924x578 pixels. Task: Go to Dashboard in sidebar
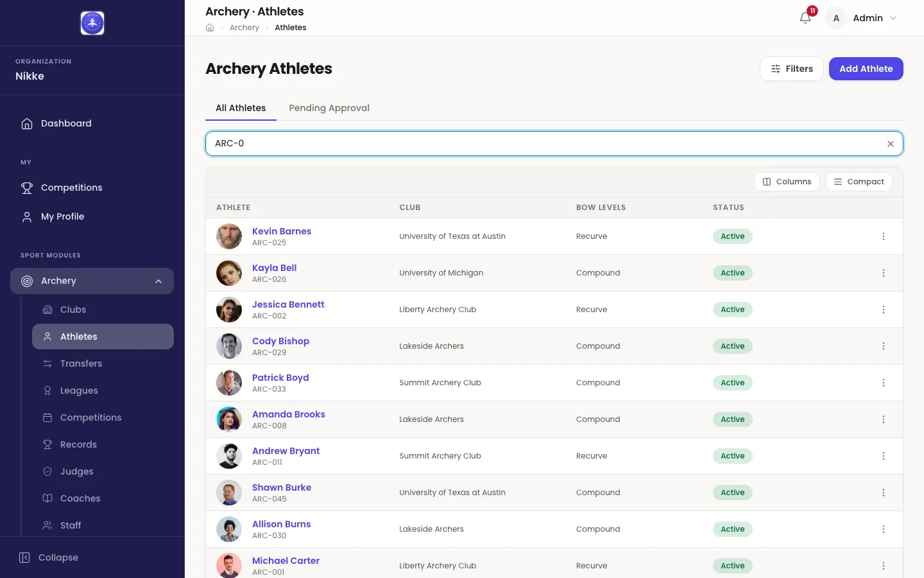92,123
